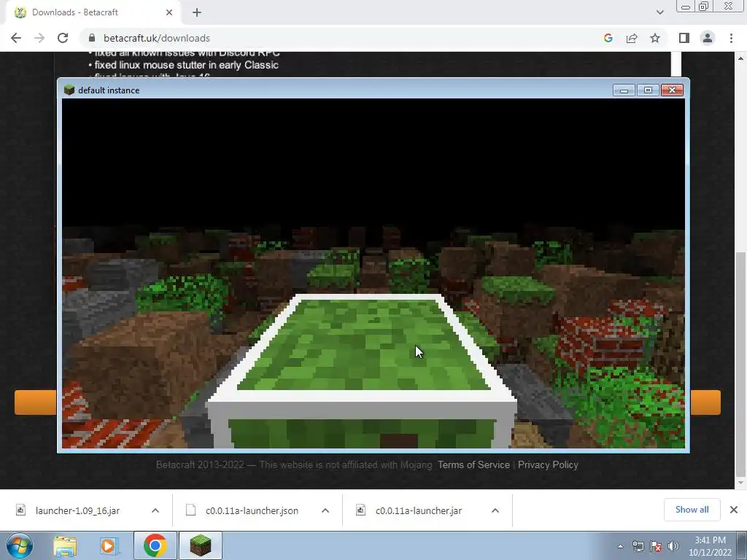Open downloaded c0.0.11a-launcher.jar file

(x=418, y=510)
